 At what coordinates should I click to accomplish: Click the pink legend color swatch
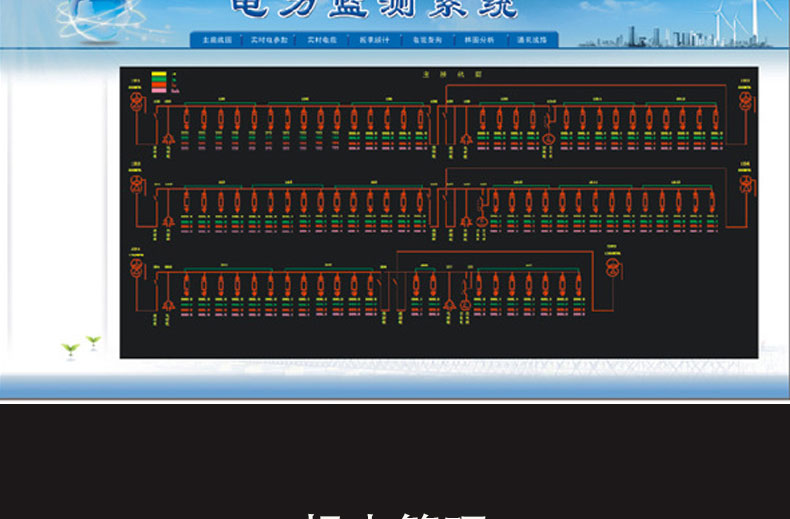[x=158, y=90]
